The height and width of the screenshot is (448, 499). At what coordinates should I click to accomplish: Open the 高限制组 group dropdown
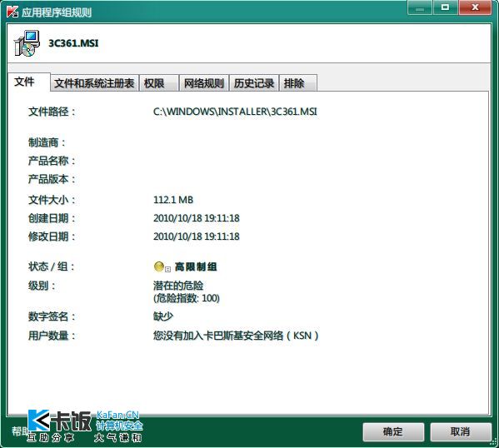pos(168,269)
